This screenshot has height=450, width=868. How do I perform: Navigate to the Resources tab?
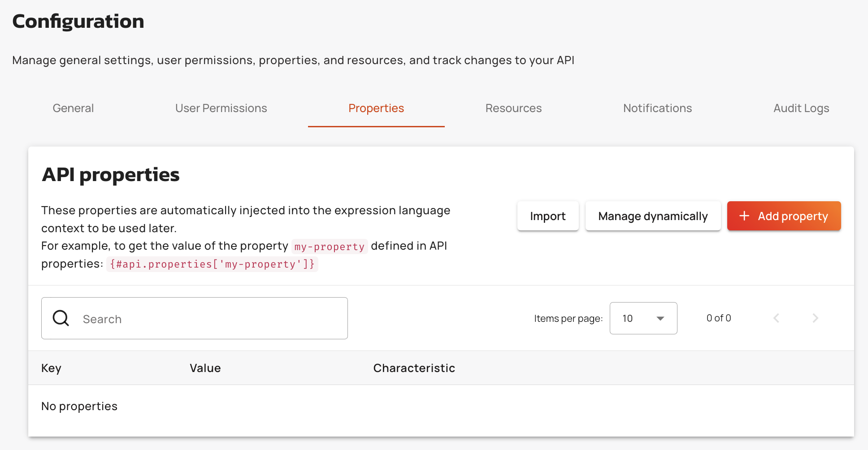[x=513, y=108]
